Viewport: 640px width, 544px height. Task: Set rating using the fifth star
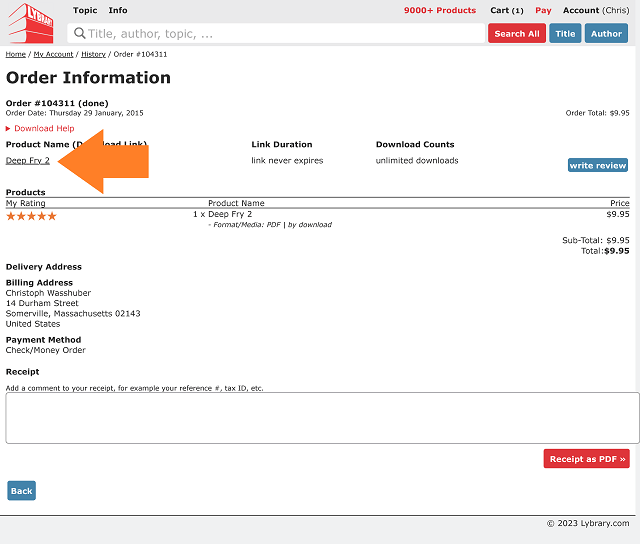coord(52,216)
